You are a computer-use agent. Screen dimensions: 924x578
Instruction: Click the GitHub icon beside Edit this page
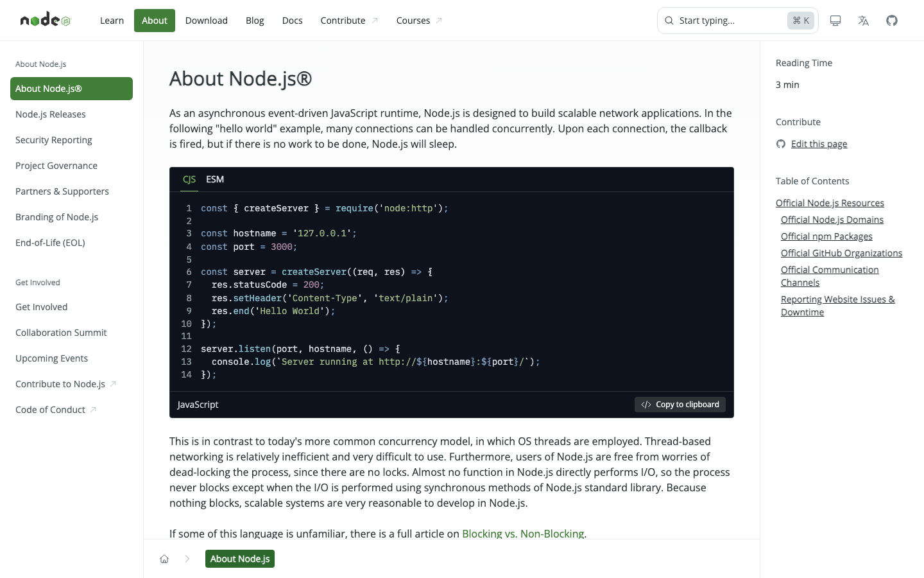781,144
